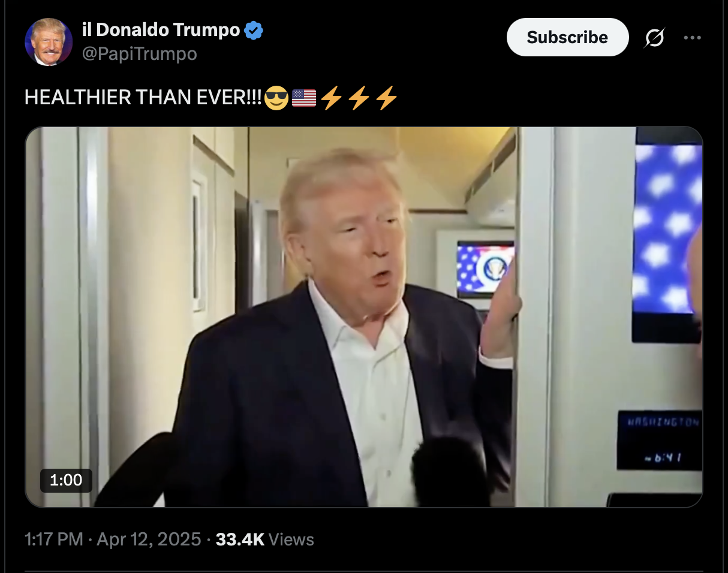
Task: Subscribe to this account
Action: (x=567, y=37)
